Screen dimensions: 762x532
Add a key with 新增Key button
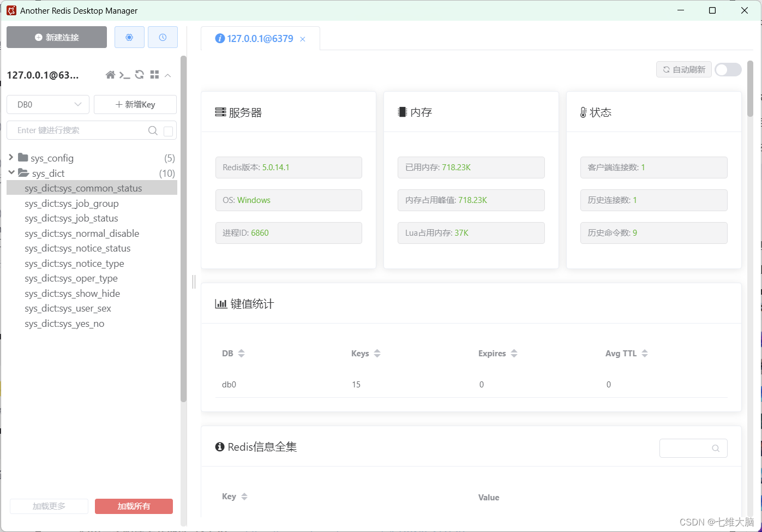point(135,104)
